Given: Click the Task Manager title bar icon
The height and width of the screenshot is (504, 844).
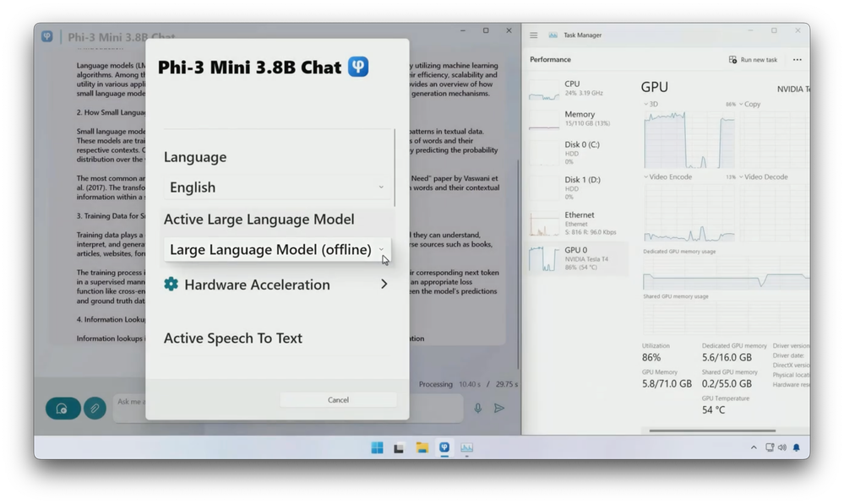Looking at the screenshot, I should pyautogui.click(x=553, y=35).
